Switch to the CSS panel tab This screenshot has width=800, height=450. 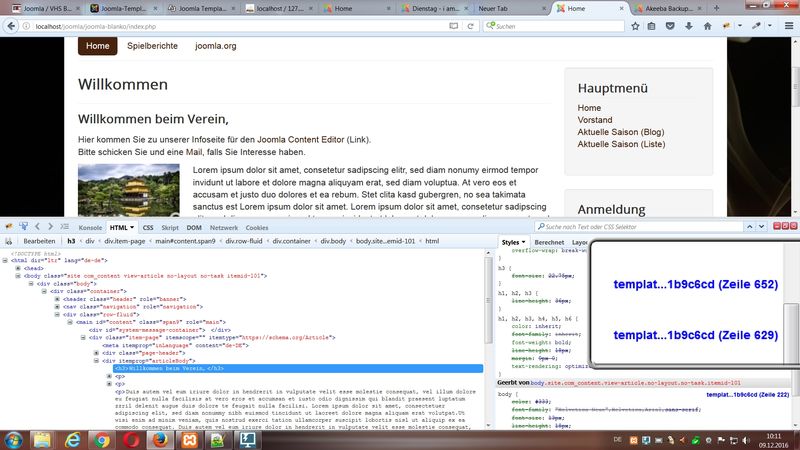148,227
